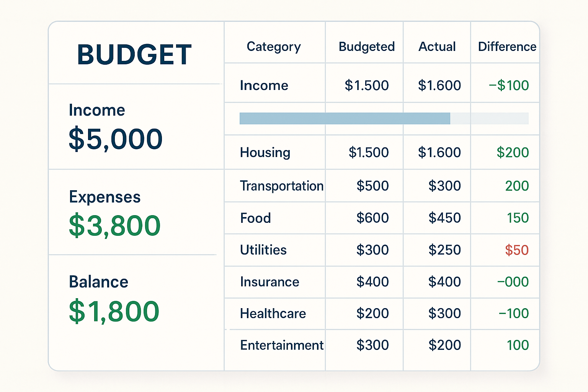
Task: Select the Healthcare actual amount $300
Action: pos(444,314)
